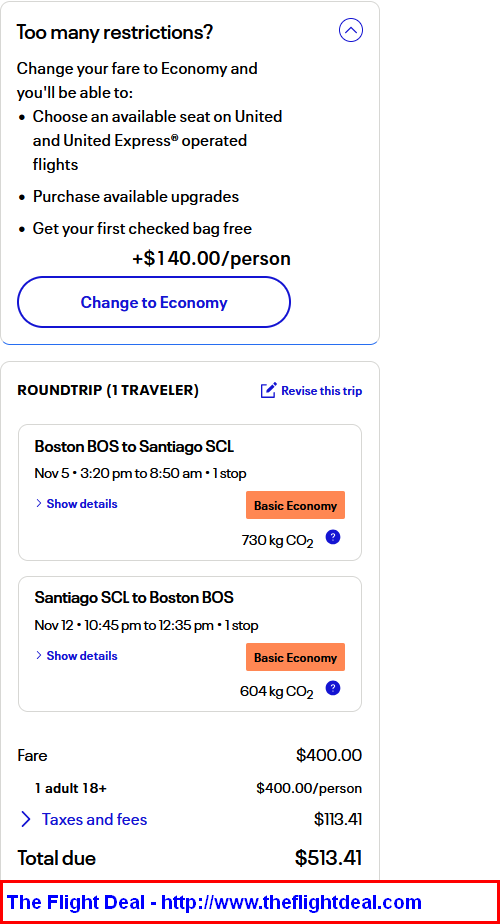Open the Taxes and fees breakdown link

click(x=94, y=819)
